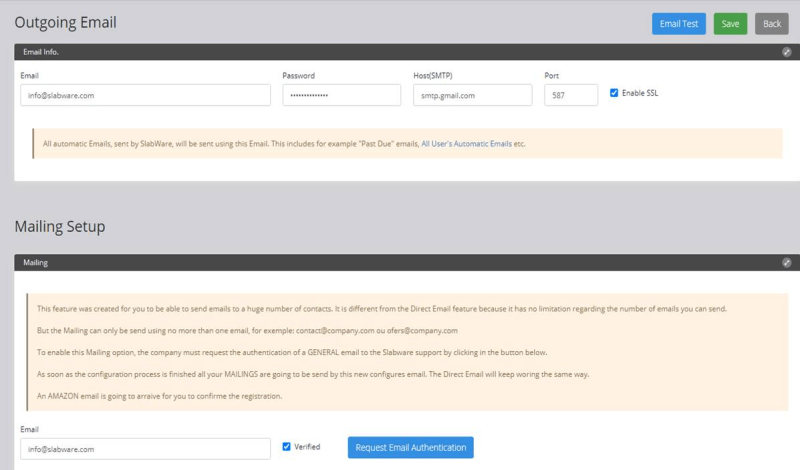Click the Outgoing Email heading
Image resolution: width=800 pixels, height=470 pixels.
click(65, 22)
